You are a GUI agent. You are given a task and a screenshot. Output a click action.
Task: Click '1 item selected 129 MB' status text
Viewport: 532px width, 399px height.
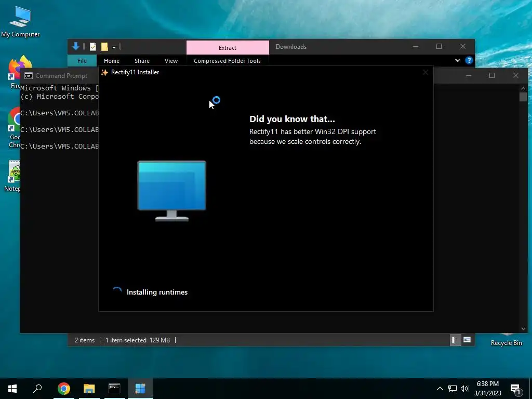137,340
